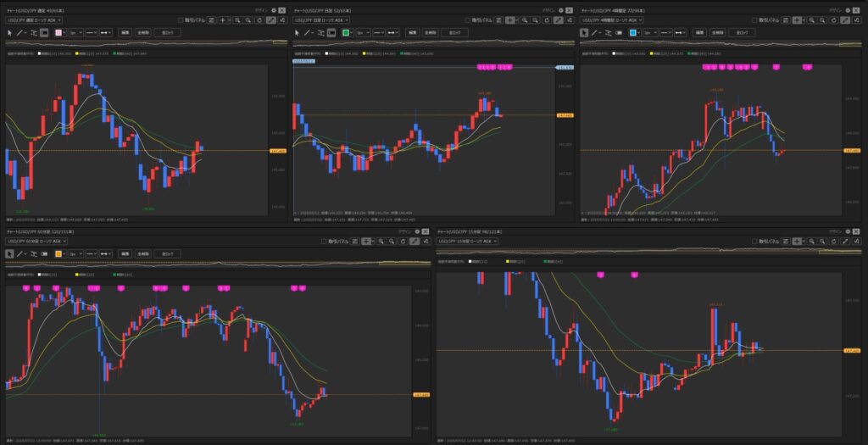Click 全削除 button in 60-minute chart

pyautogui.click(x=142, y=253)
